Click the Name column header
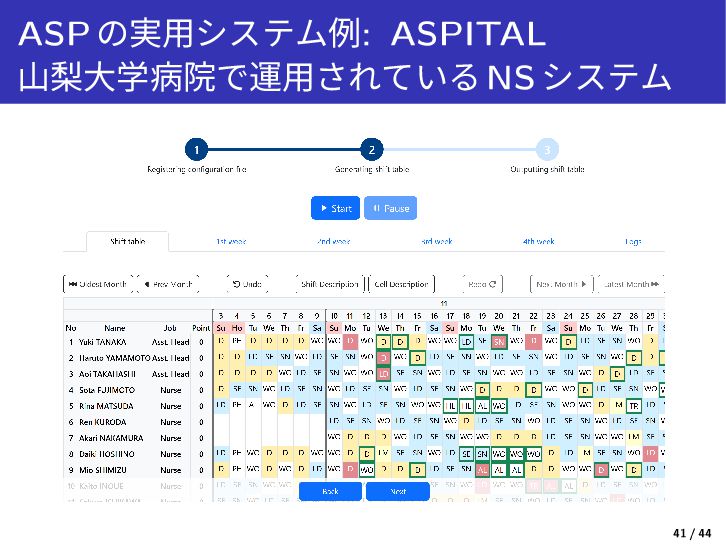This screenshot has width=726, height=544. pos(114,328)
